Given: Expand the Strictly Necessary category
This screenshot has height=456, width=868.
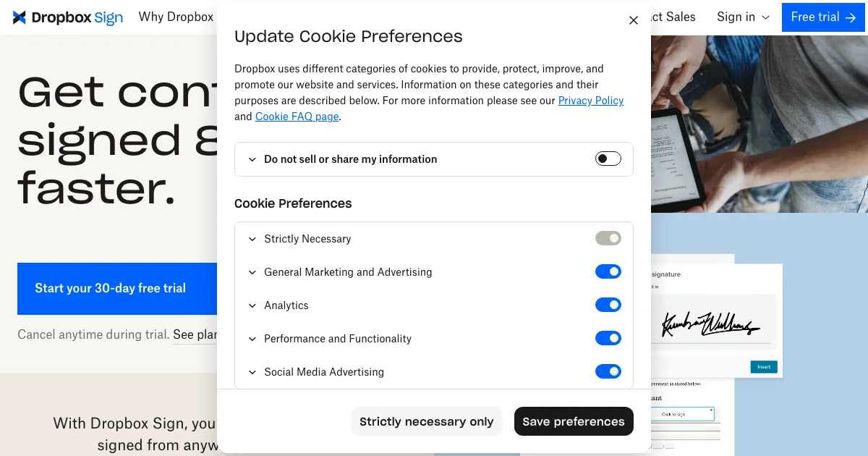Looking at the screenshot, I should (x=252, y=239).
